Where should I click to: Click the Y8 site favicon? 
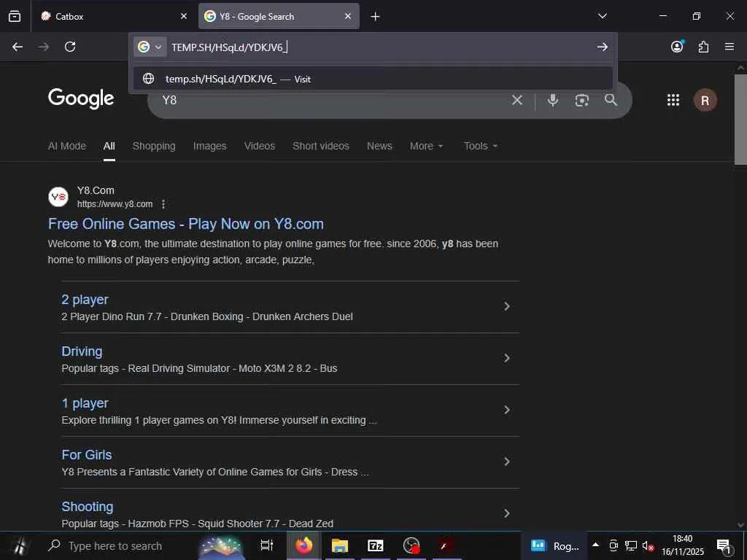pyautogui.click(x=58, y=197)
